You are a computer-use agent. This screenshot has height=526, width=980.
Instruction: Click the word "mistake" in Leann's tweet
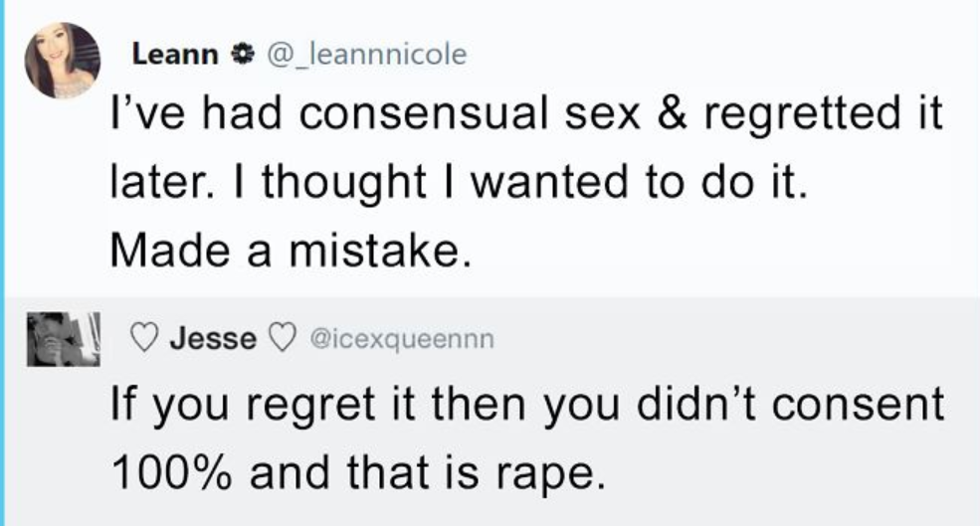tap(379, 250)
